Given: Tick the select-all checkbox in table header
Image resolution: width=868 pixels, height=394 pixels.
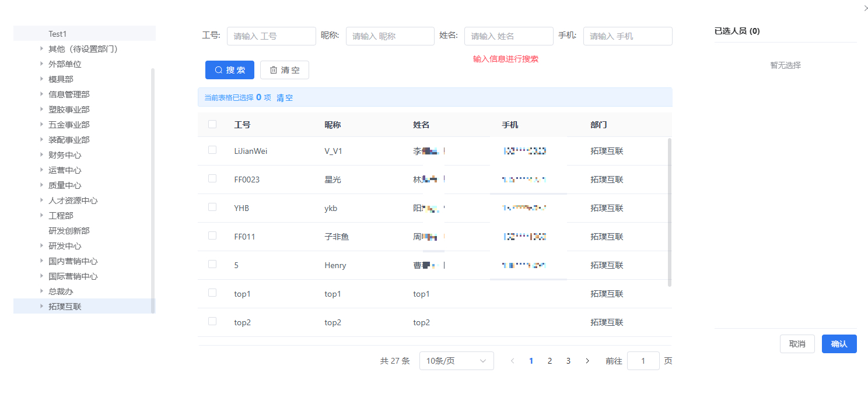Looking at the screenshot, I should pos(212,124).
